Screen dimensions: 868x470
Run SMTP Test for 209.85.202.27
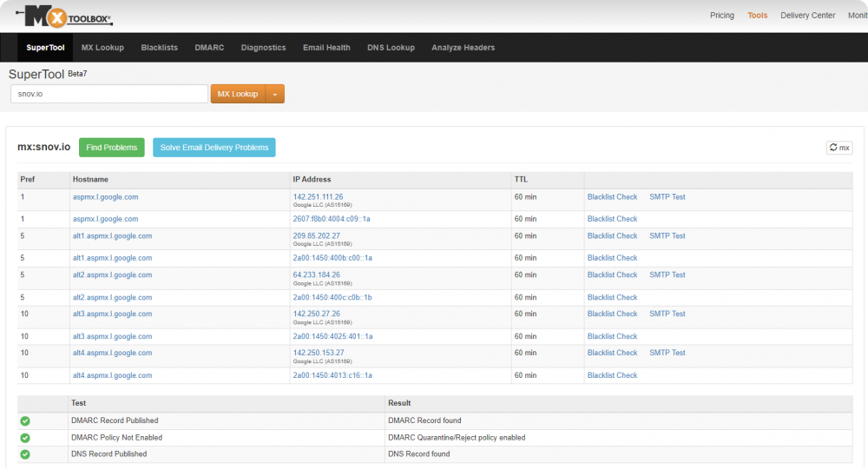click(x=667, y=236)
